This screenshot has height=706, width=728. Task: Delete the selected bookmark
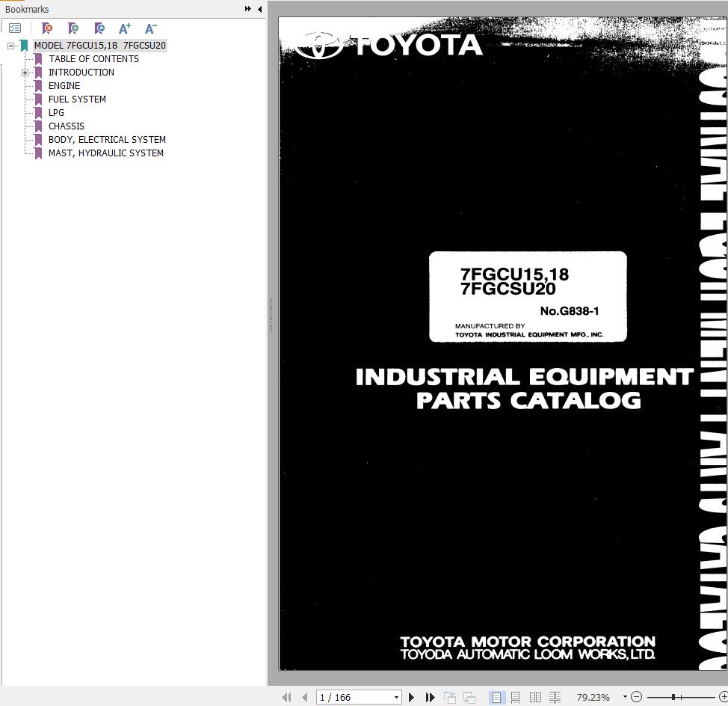pyautogui.click(x=47, y=28)
